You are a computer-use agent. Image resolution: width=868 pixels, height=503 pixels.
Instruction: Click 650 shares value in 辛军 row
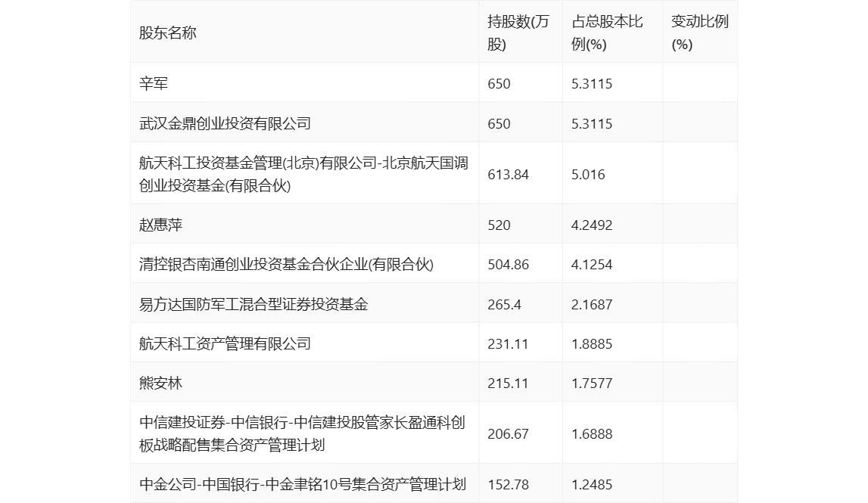click(499, 83)
